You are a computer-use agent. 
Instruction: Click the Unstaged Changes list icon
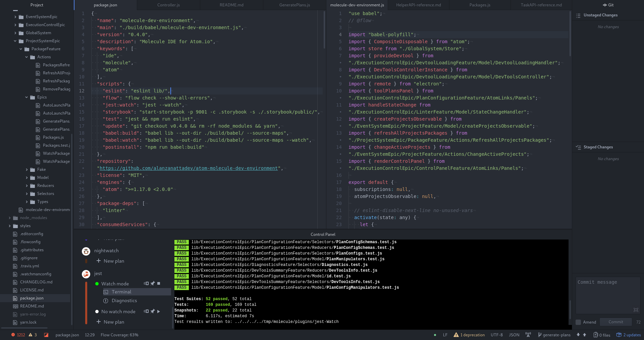pyautogui.click(x=578, y=15)
